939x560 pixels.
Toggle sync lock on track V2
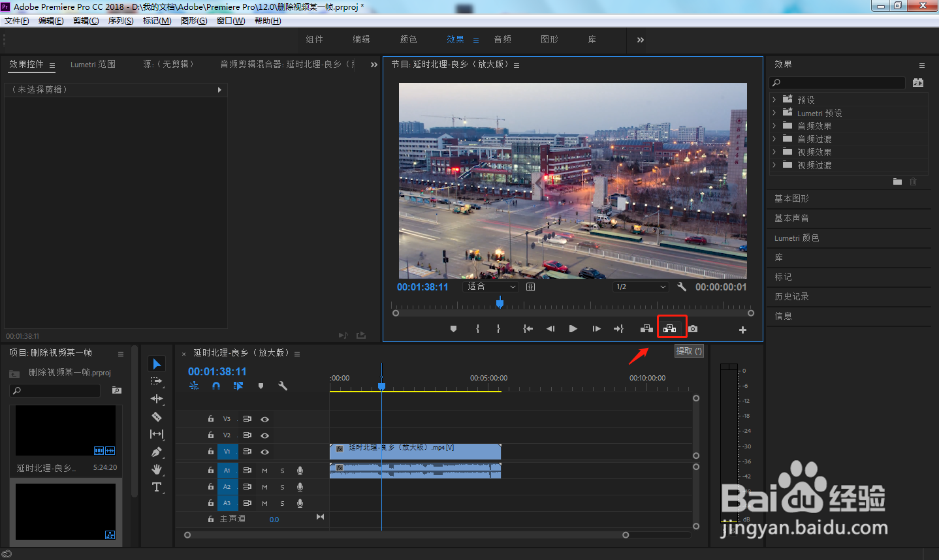[x=247, y=435]
